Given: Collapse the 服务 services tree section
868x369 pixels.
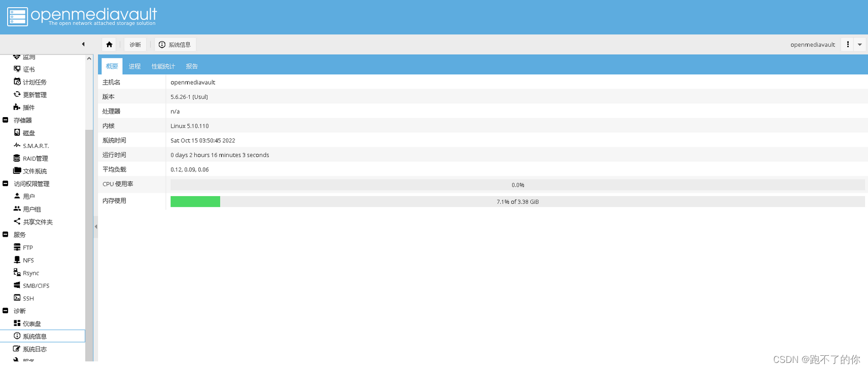Looking at the screenshot, I should click(6, 234).
